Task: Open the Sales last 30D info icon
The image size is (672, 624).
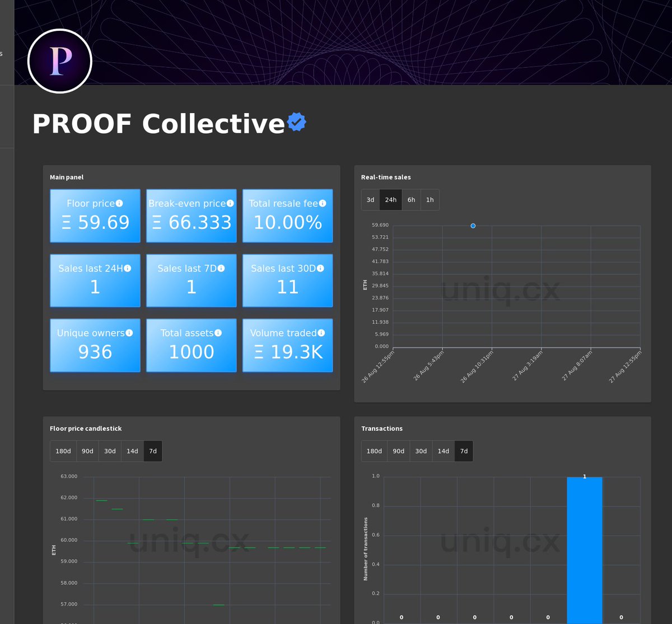Action: (x=320, y=269)
